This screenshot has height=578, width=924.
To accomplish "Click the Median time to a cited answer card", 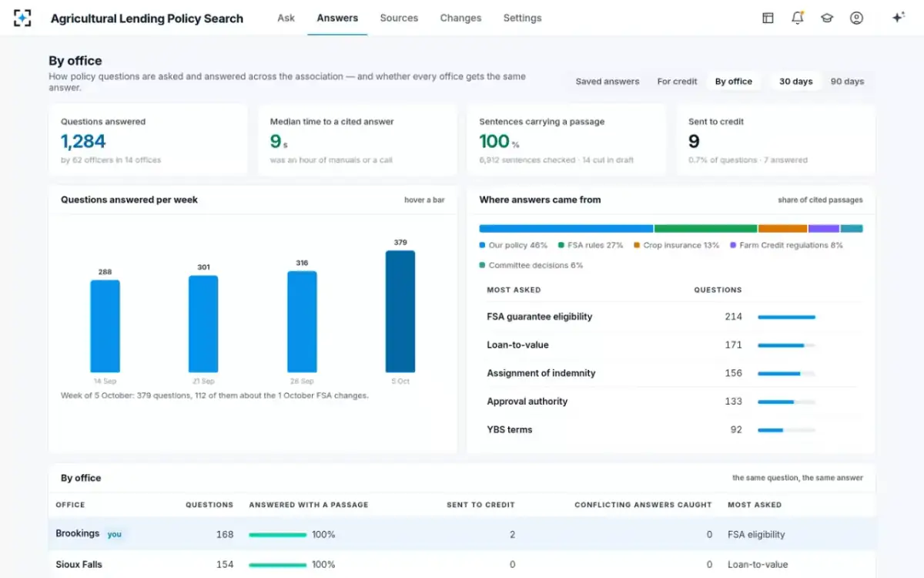I will pyautogui.click(x=357, y=140).
